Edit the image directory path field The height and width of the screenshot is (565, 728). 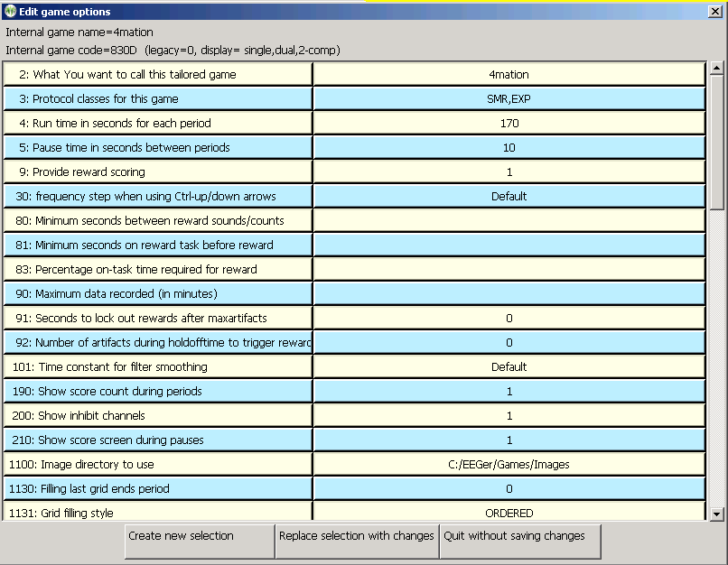pyautogui.click(x=509, y=465)
